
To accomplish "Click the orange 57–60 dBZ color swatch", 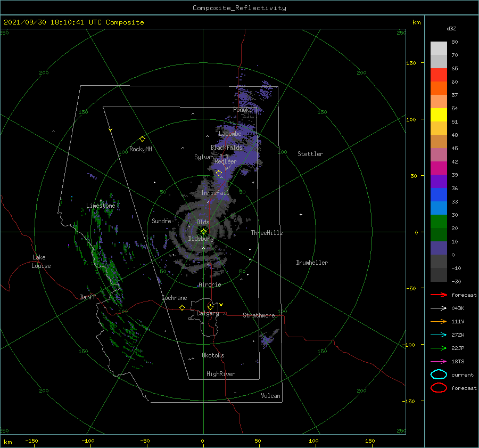I will 439,88.
